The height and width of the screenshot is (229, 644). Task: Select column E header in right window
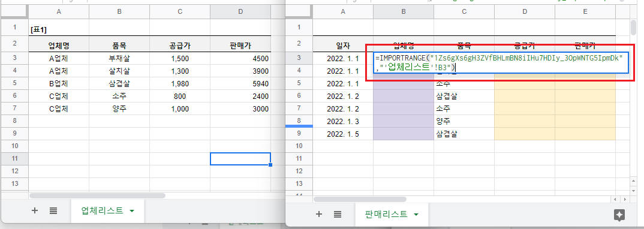585,12
